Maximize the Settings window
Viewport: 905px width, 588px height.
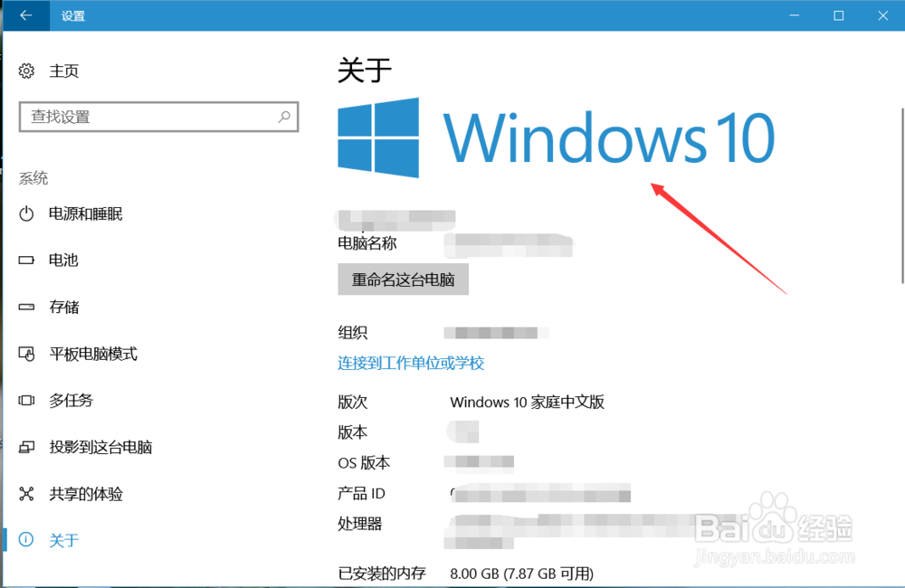point(839,15)
